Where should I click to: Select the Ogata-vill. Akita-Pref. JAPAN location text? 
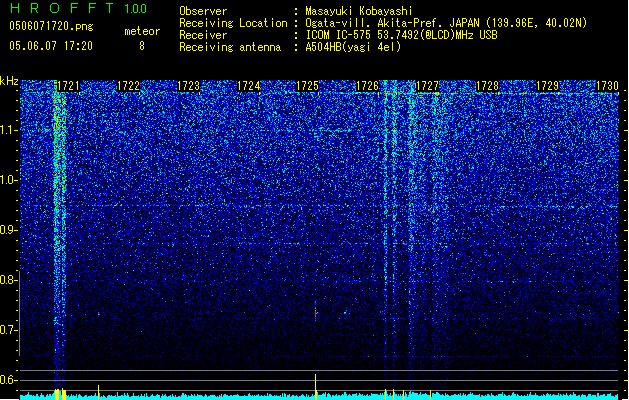446,23
